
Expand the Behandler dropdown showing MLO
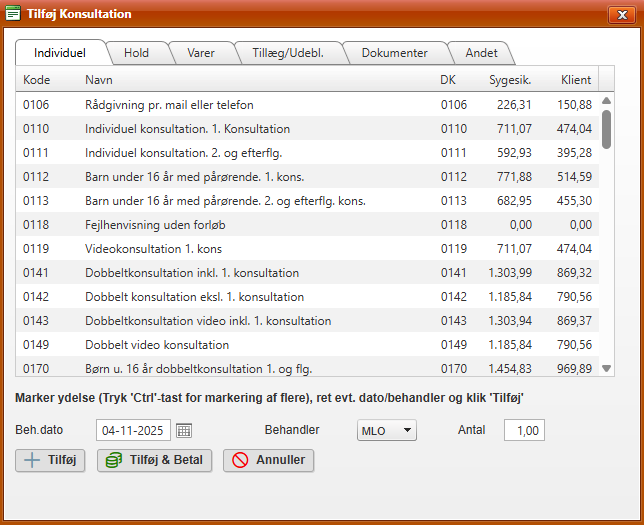click(386, 430)
